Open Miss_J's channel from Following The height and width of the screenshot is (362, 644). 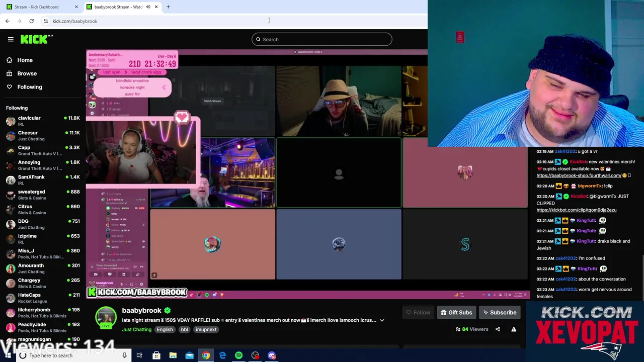point(43,253)
